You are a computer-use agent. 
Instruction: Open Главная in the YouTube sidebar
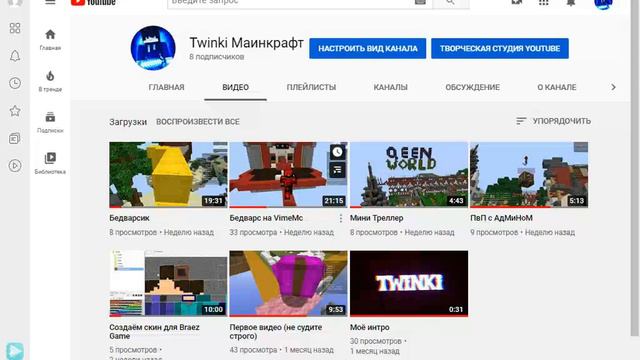click(50, 40)
